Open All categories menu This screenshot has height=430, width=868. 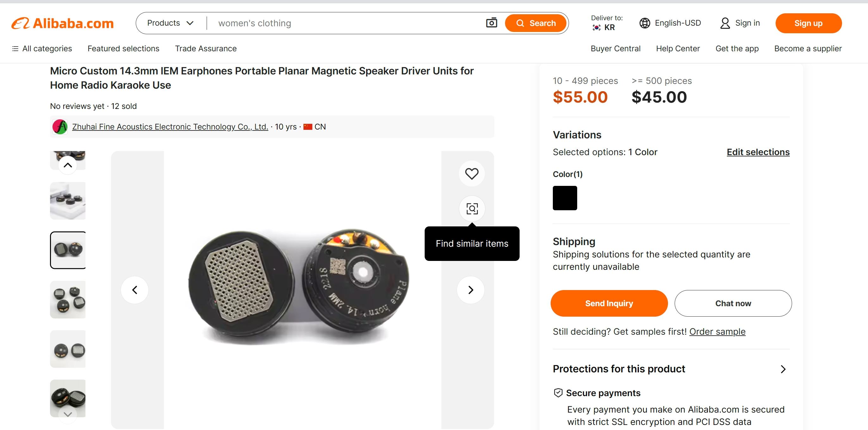click(x=42, y=48)
